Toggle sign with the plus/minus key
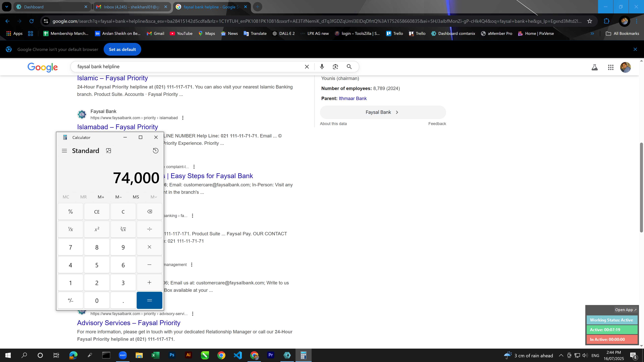Viewport: 644px width, 362px height. point(70,300)
